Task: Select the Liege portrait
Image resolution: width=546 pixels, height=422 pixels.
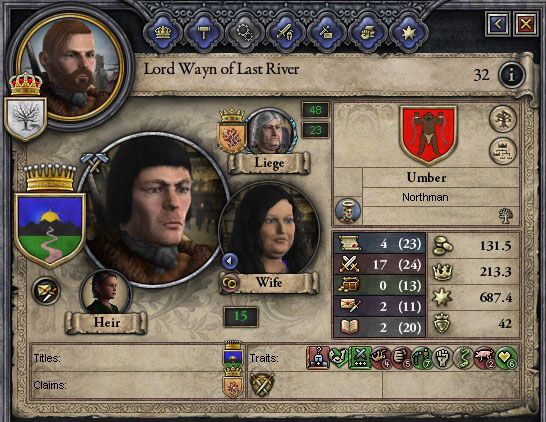Action: point(271,132)
